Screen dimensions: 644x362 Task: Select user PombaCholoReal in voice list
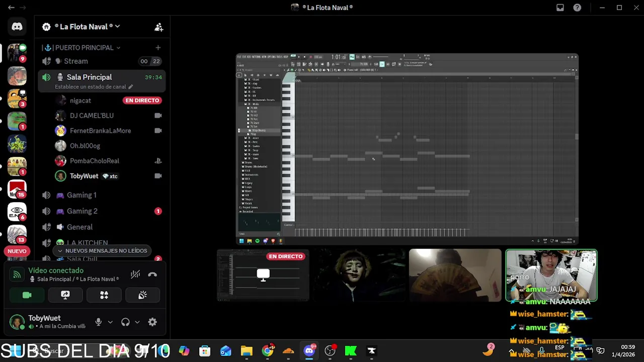(x=95, y=161)
